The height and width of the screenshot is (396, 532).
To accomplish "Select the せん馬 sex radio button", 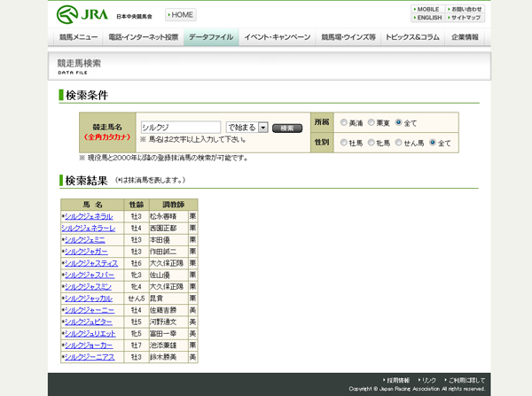I will click(399, 143).
